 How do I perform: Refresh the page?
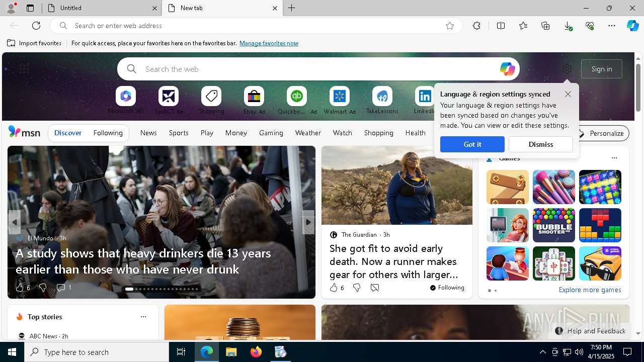click(x=36, y=26)
